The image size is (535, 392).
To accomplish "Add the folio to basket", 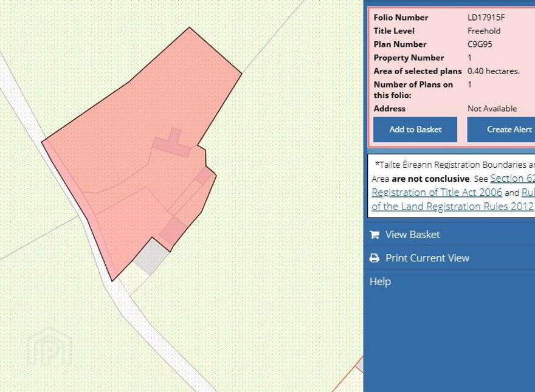I will 415,129.
